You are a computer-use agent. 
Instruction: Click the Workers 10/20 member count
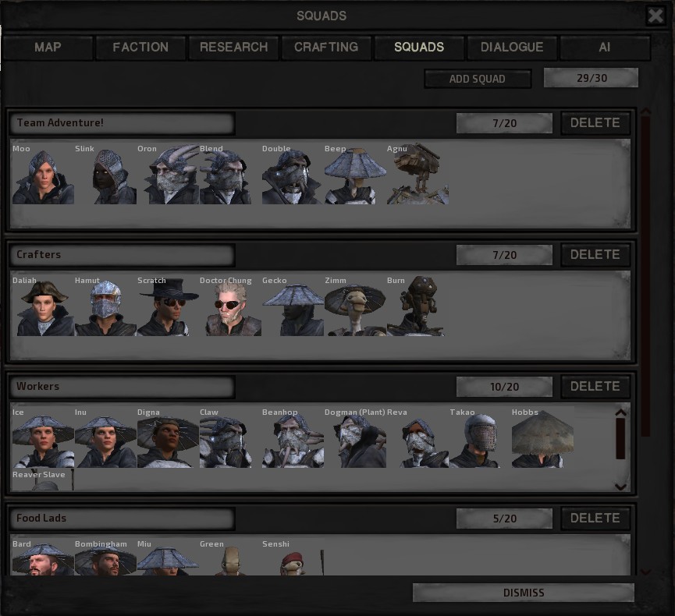(504, 387)
